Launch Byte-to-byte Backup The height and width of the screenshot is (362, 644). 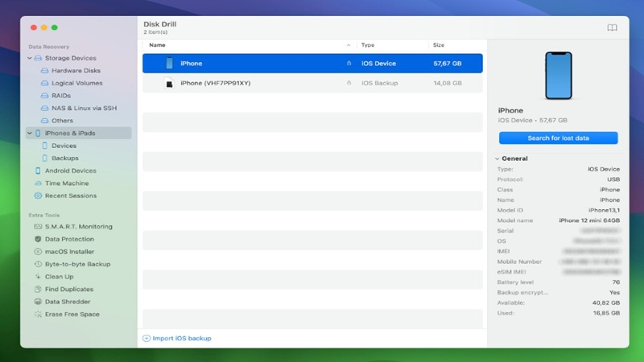click(77, 264)
